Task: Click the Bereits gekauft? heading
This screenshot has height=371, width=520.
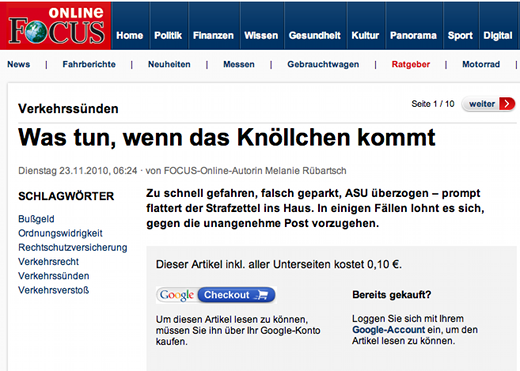Action: pos(392,295)
